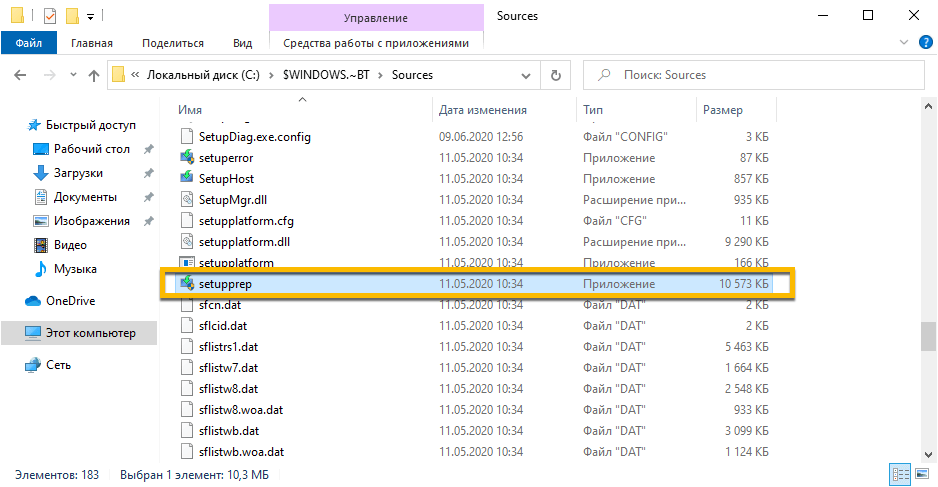Open Документы in navigation pane
Image resolution: width=938 pixels, height=487 pixels.
(x=85, y=197)
